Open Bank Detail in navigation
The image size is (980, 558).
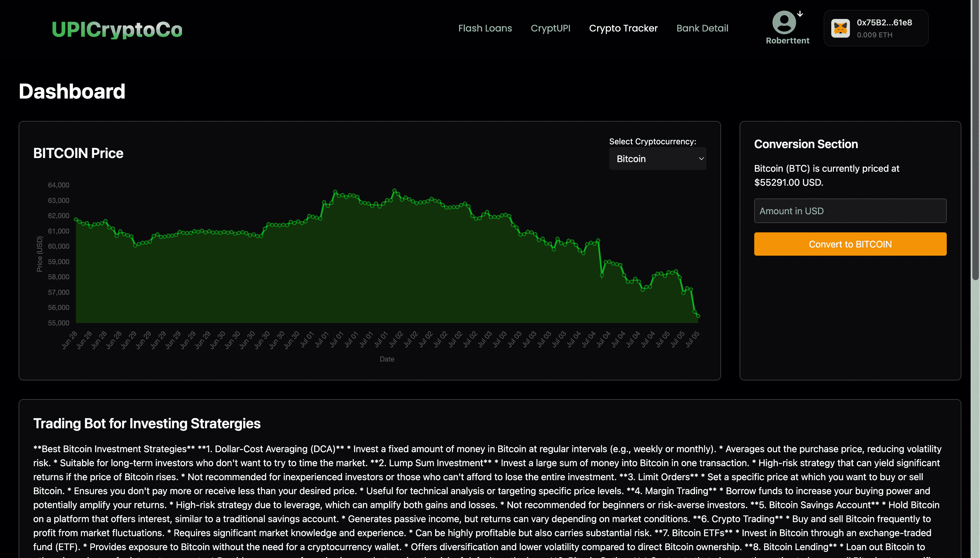[702, 28]
